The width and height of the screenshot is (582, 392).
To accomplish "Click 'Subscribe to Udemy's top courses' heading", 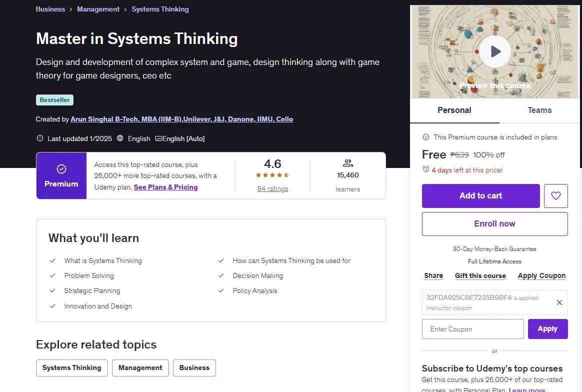I will (492, 368).
